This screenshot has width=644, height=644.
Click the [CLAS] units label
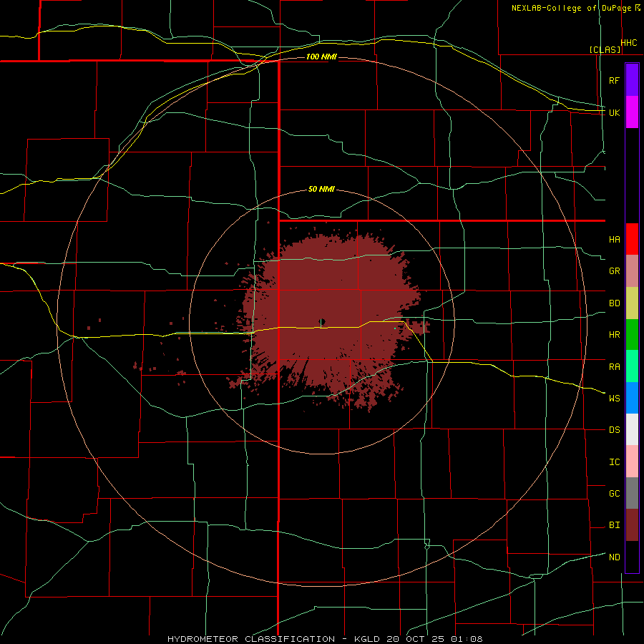[605, 50]
